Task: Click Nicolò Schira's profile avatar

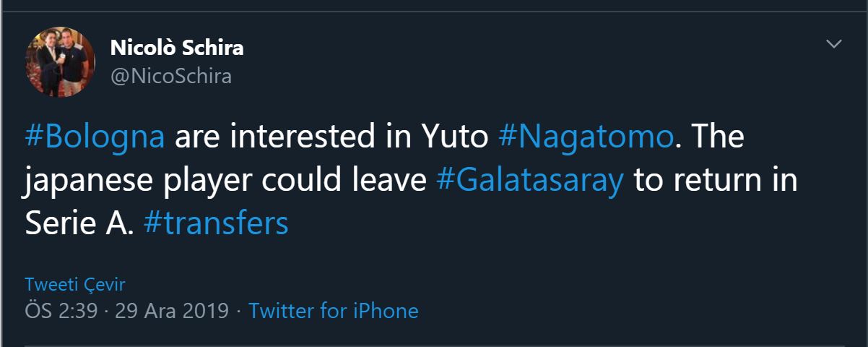Action: (x=61, y=62)
